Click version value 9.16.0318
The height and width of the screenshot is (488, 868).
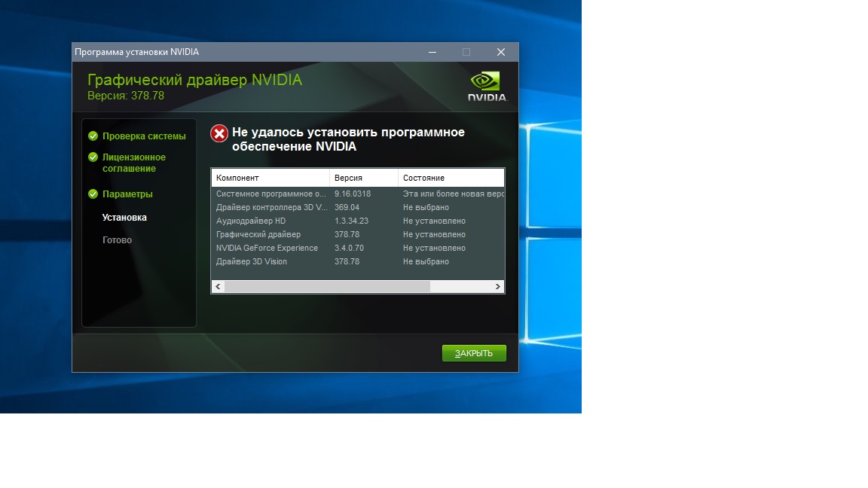pyautogui.click(x=353, y=194)
